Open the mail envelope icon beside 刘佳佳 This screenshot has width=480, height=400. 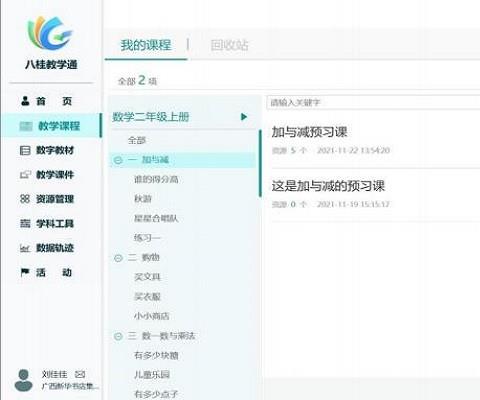click(x=80, y=374)
